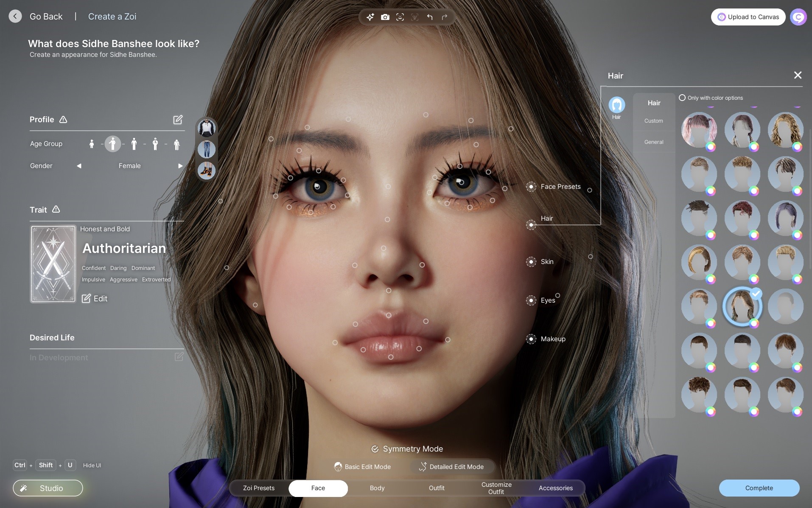812x508 pixels.
Task: Click previous Gender arrow
Action: (79, 166)
